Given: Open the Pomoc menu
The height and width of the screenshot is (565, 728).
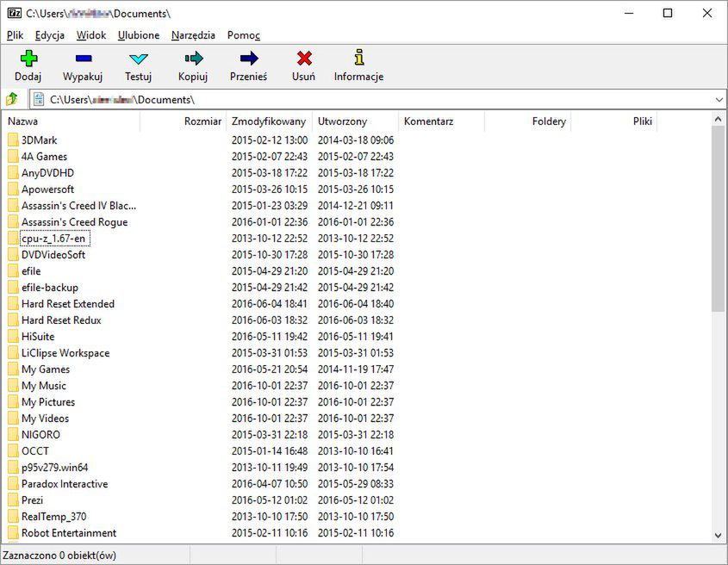Looking at the screenshot, I should 243,35.
